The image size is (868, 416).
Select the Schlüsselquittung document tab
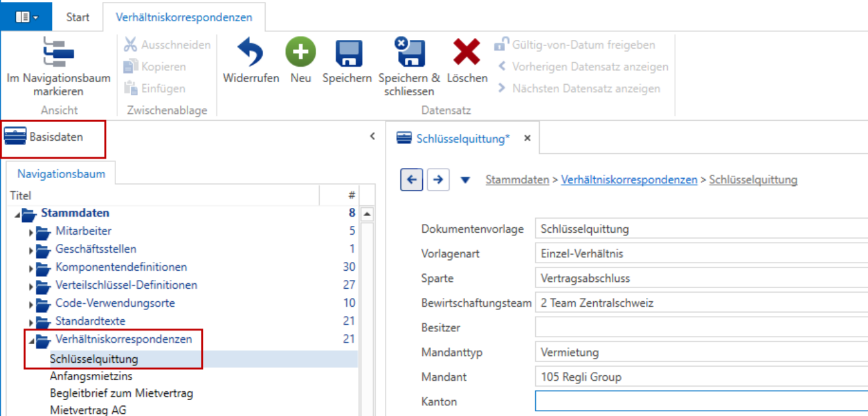pos(463,139)
